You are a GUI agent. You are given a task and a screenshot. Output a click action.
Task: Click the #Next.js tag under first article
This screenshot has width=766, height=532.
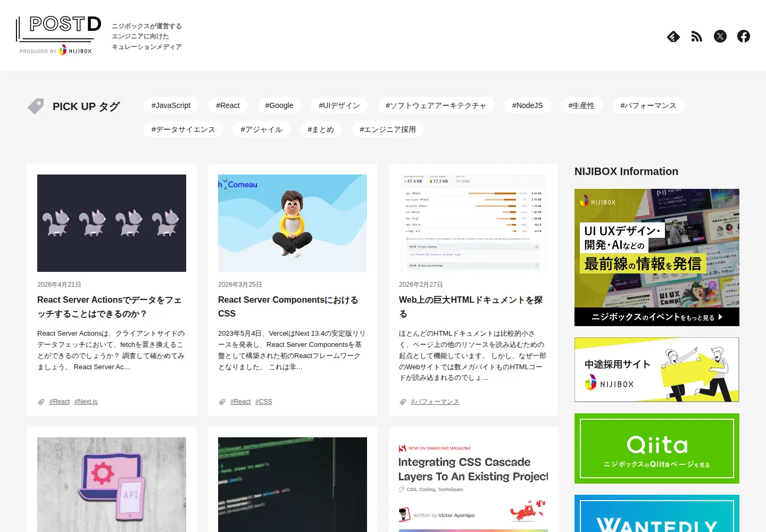pos(86,402)
